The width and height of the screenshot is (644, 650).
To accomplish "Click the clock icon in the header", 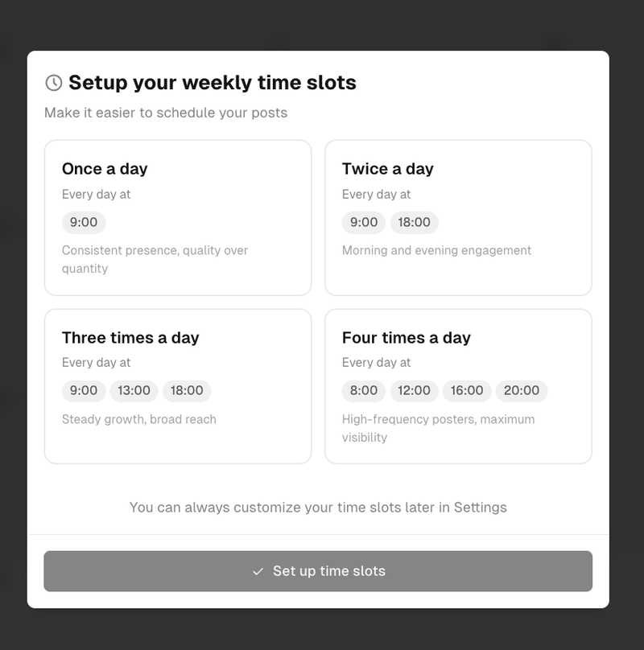I will coord(52,81).
